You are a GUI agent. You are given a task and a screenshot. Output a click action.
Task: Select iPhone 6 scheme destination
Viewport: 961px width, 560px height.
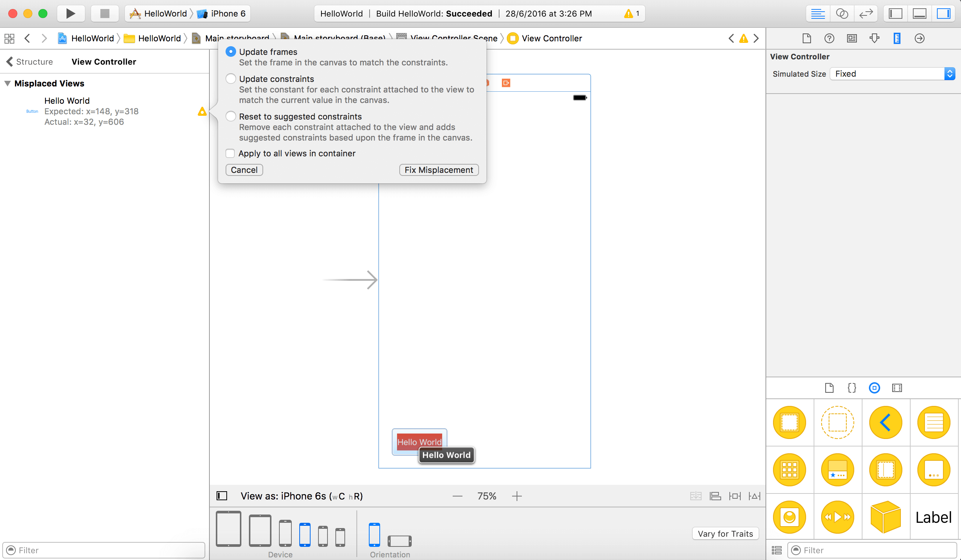tap(227, 14)
